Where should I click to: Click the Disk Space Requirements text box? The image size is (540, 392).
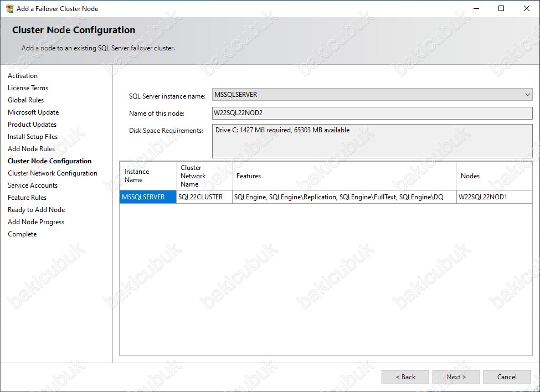click(372, 141)
